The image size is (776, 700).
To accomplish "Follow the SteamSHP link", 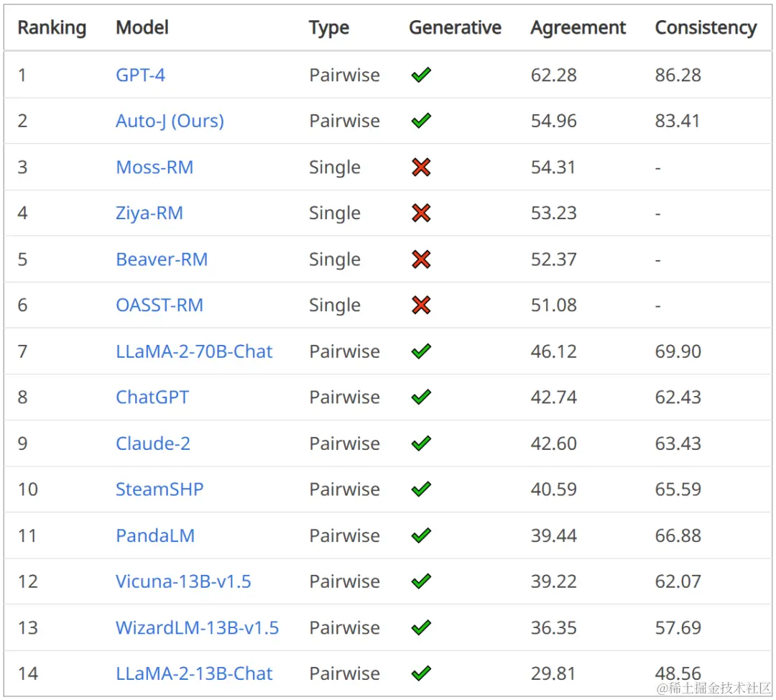I will pos(160,489).
